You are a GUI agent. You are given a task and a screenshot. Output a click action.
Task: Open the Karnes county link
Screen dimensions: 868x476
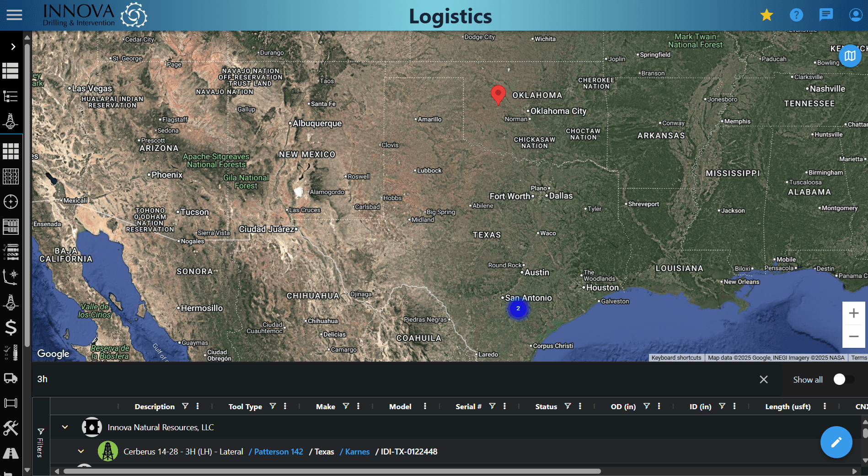(357, 452)
